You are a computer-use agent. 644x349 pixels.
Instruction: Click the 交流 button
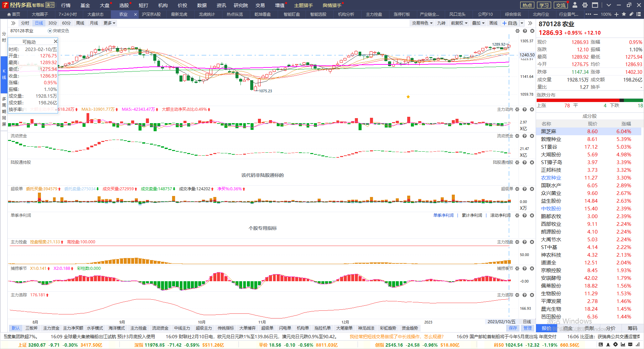(561, 5)
